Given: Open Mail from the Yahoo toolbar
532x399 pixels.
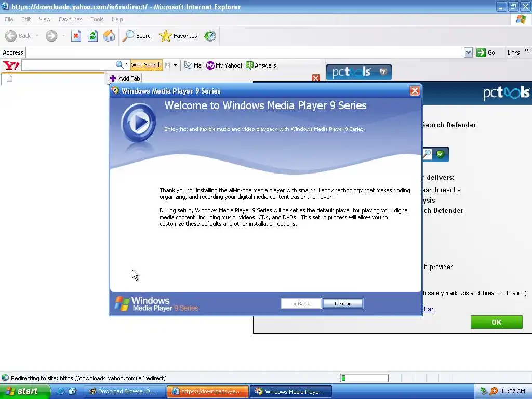Looking at the screenshot, I should pos(194,65).
